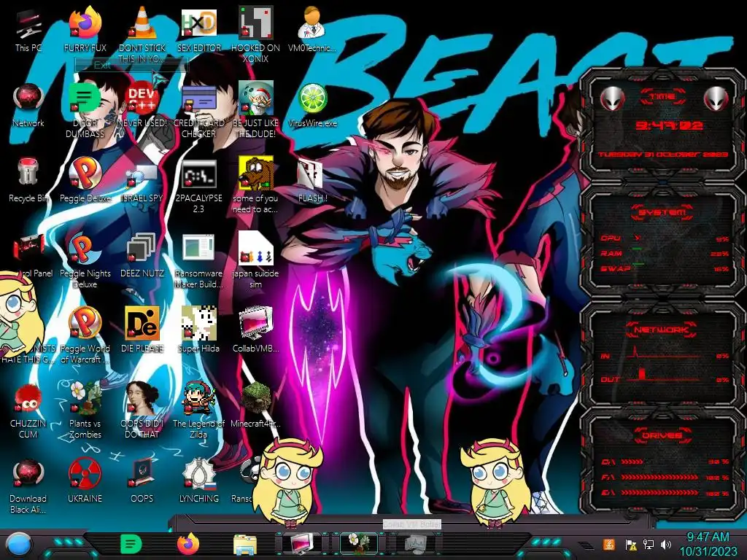Open the 2PACALYPSE 2.3 command prompt shortcut
Image resolution: width=747 pixels, height=560 pixels.
(x=198, y=186)
